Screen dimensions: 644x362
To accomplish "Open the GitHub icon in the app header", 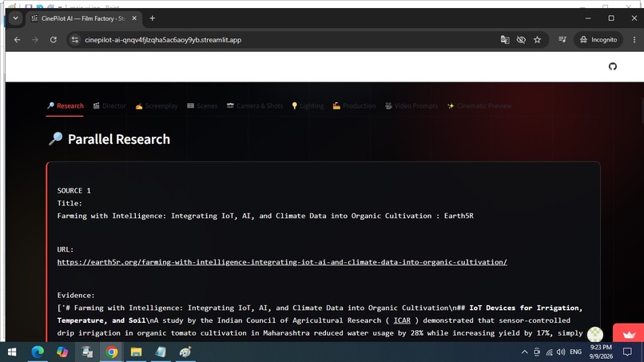I will (612, 66).
